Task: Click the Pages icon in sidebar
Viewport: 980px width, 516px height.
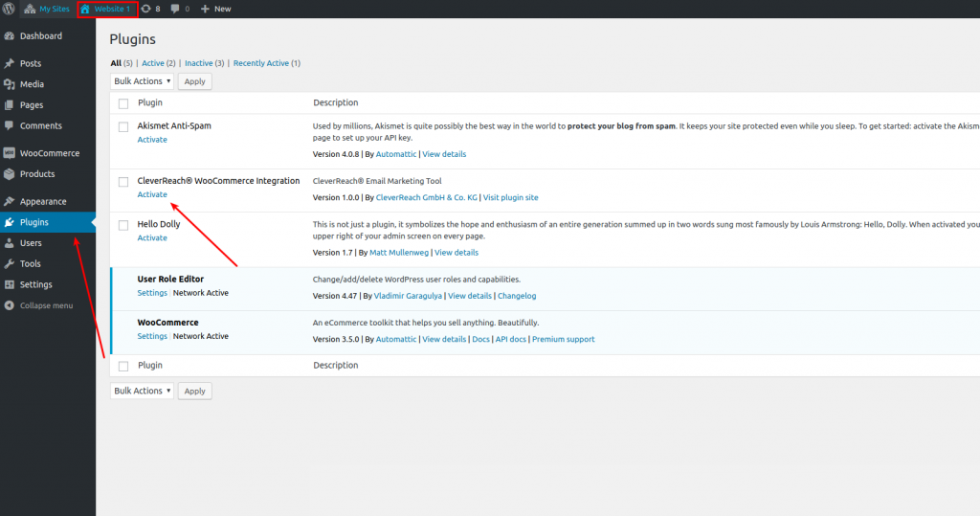Action: (10, 105)
